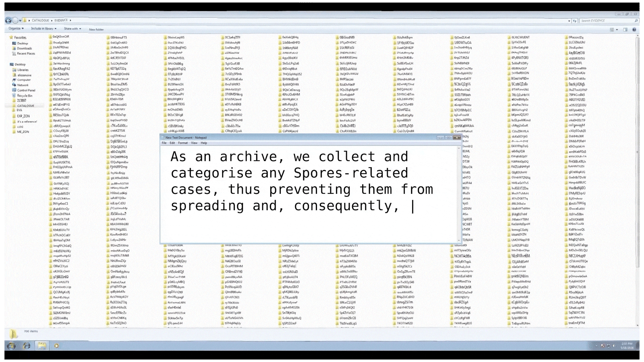Screen dimensions: 644x362
Task: Select the 7QThjUwKJo folder icon
Action: [x=567, y=73]
